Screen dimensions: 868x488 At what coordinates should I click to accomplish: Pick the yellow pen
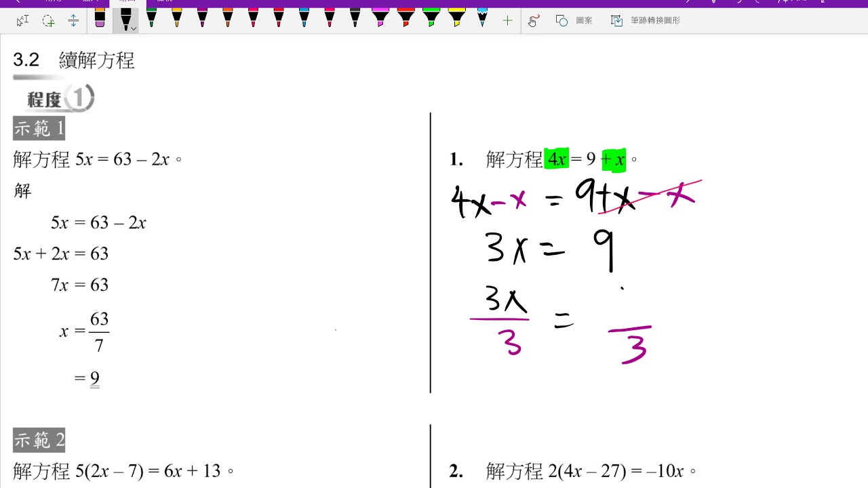pyautogui.click(x=177, y=17)
